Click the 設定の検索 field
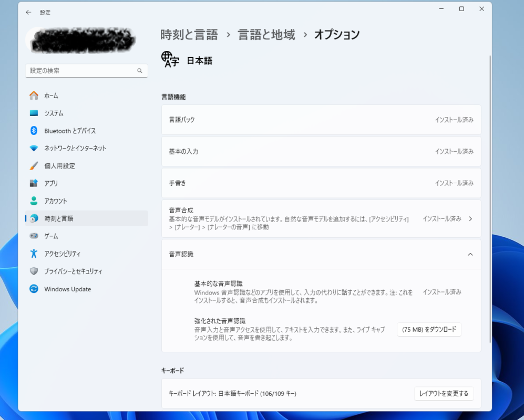 pos(87,71)
